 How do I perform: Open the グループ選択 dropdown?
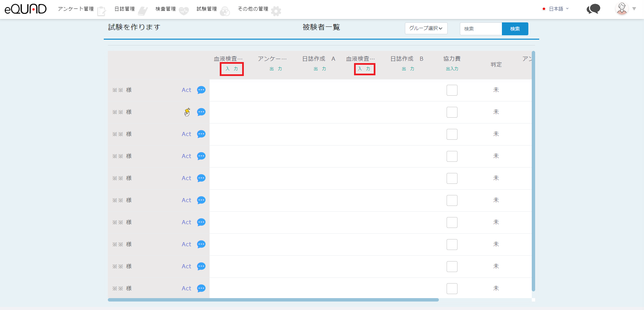[426, 28]
